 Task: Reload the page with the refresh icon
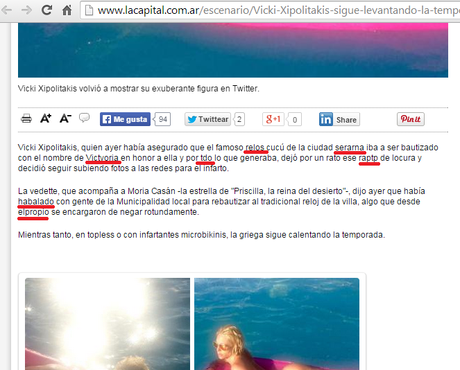click(47, 10)
